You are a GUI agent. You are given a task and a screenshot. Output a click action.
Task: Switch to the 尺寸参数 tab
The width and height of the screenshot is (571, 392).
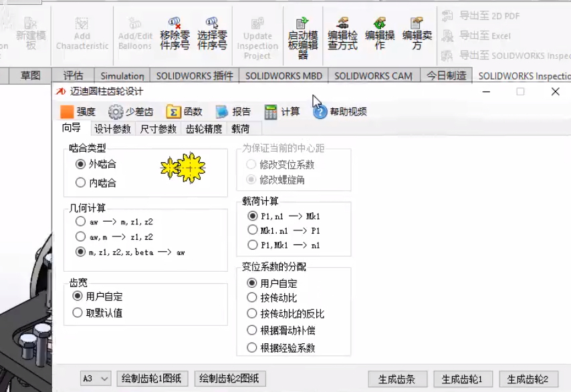point(158,129)
